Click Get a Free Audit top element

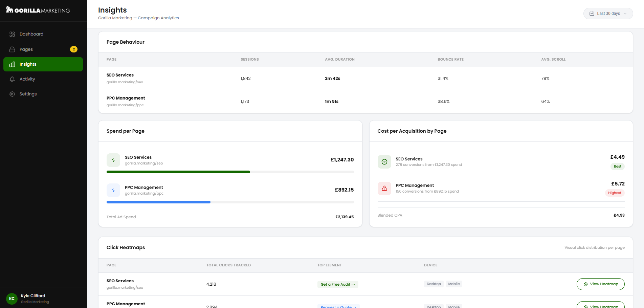click(x=337, y=284)
